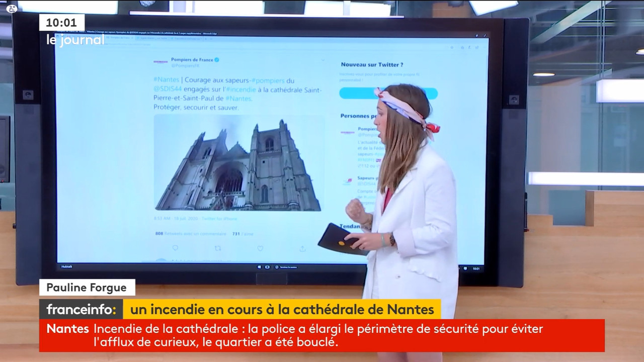The height and width of the screenshot is (362, 644).
Task: Click the Windows Start icon on taskbar
Action: pos(260,267)
